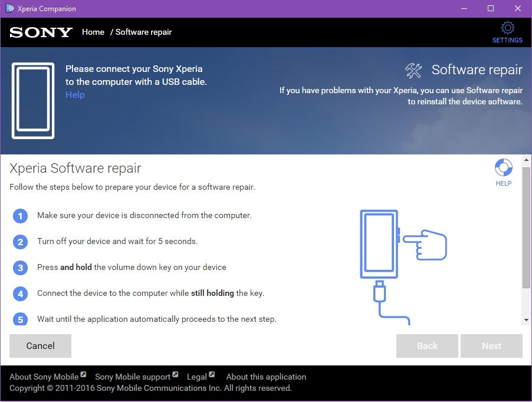Click the Sony logo
This screenshot has height=402, width=532.
tap(41, 32)
